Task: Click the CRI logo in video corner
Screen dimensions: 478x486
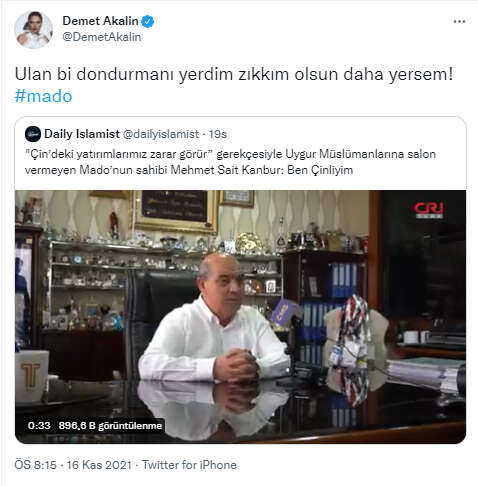Action: [x=429, y=210]
